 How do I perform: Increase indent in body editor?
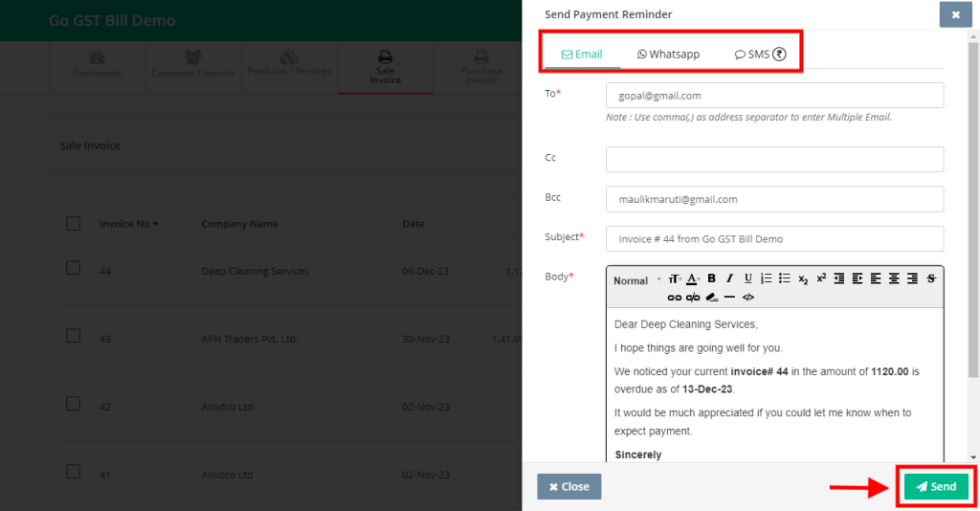[857, 278]
